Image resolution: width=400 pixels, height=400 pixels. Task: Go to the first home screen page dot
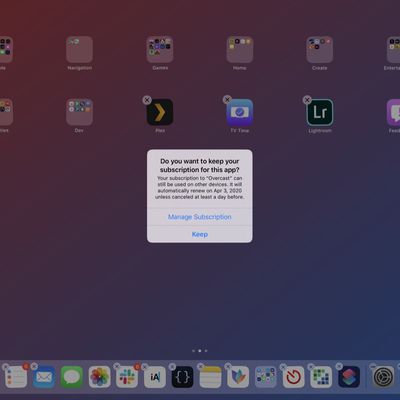(x=193, y=351)
